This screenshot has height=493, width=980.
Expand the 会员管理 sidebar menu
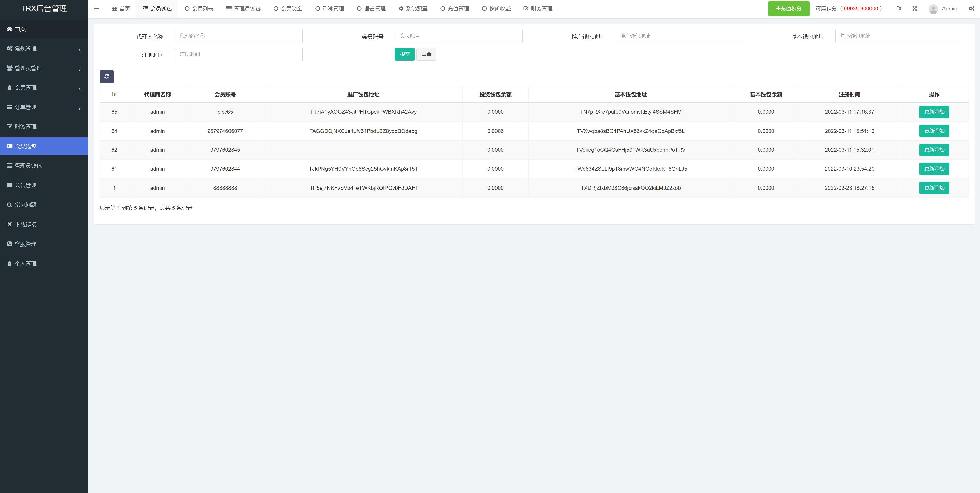pyautogui.click(x=44, y=88)
